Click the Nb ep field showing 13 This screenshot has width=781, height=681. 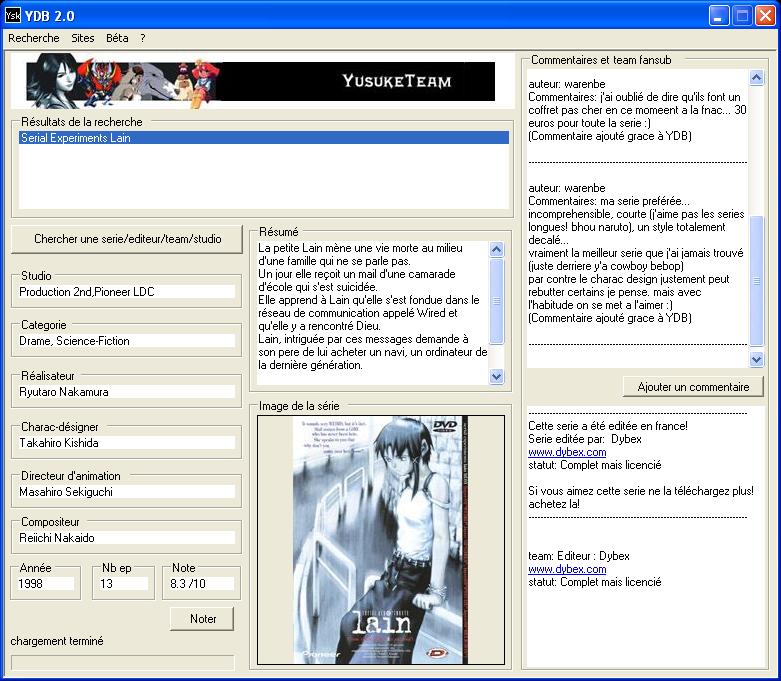coord(124,584)
